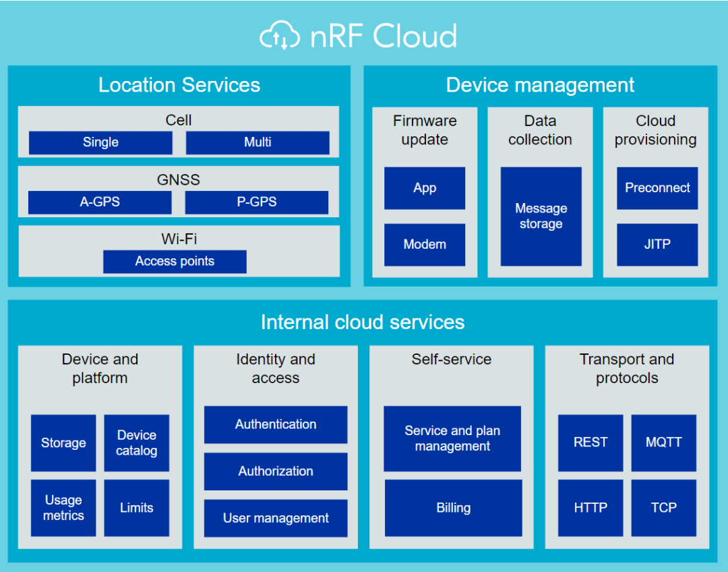Open the App firmware update option

tap(424, 188)
